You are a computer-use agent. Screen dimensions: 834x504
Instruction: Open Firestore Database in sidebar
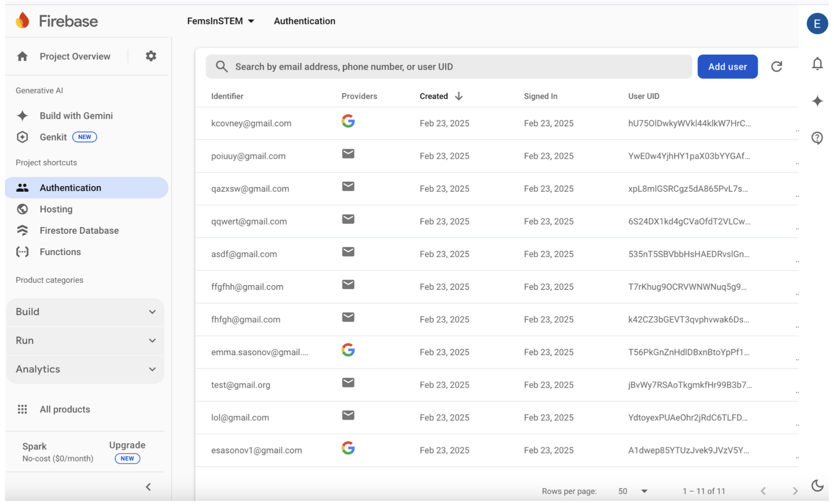[x=79, y=230]
